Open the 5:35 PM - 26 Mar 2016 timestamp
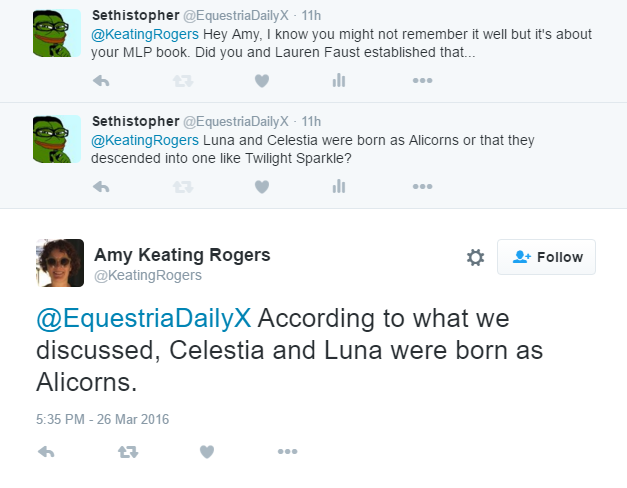Screen dimensions: 627x488 [102, 419]
